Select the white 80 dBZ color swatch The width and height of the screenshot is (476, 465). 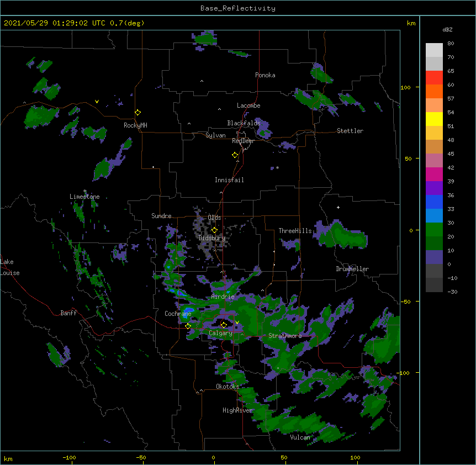pos(434,50)
